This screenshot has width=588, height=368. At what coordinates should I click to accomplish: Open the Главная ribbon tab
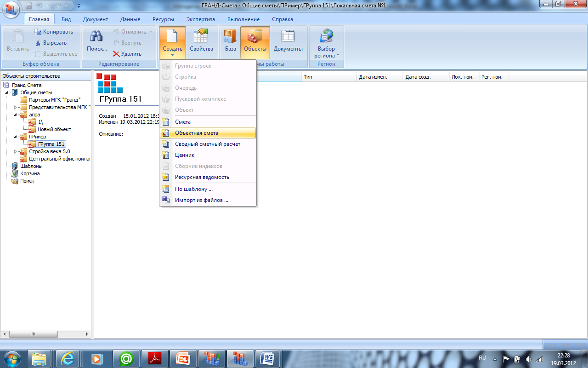(x=39, y=19)
